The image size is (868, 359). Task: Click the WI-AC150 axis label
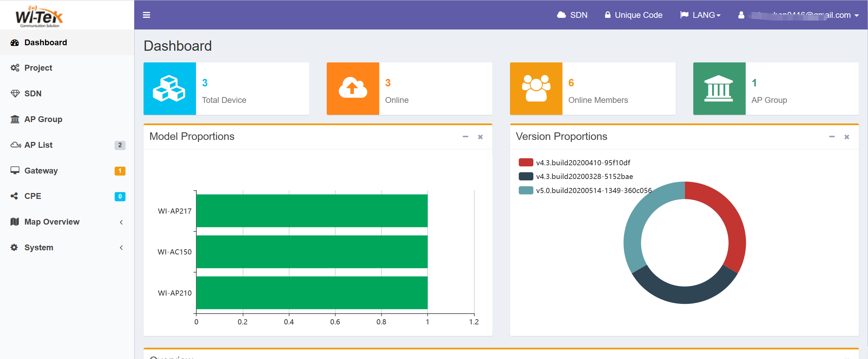(174, 252)
